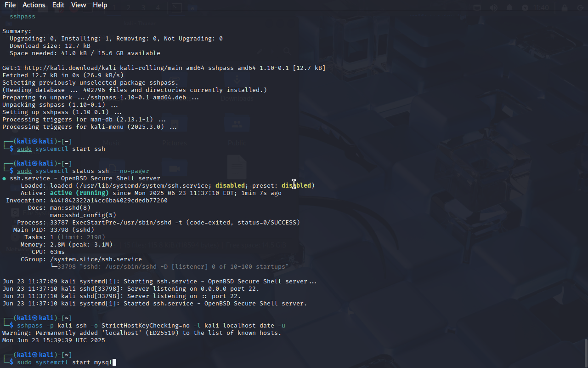Click the 'Memory: 2.8M (peak: 3.1M)' line

pyautogui.click(x=67, y=245)
